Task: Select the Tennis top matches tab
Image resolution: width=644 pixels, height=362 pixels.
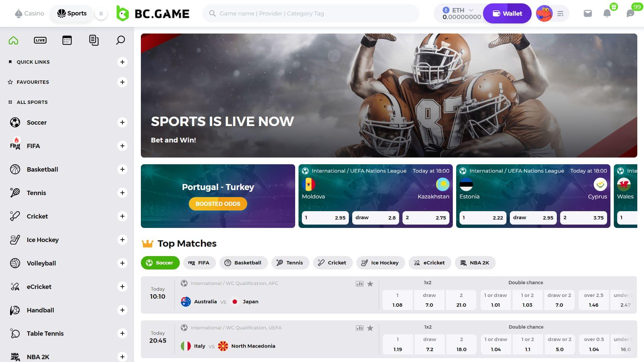Action: click(x=290, y=263)
